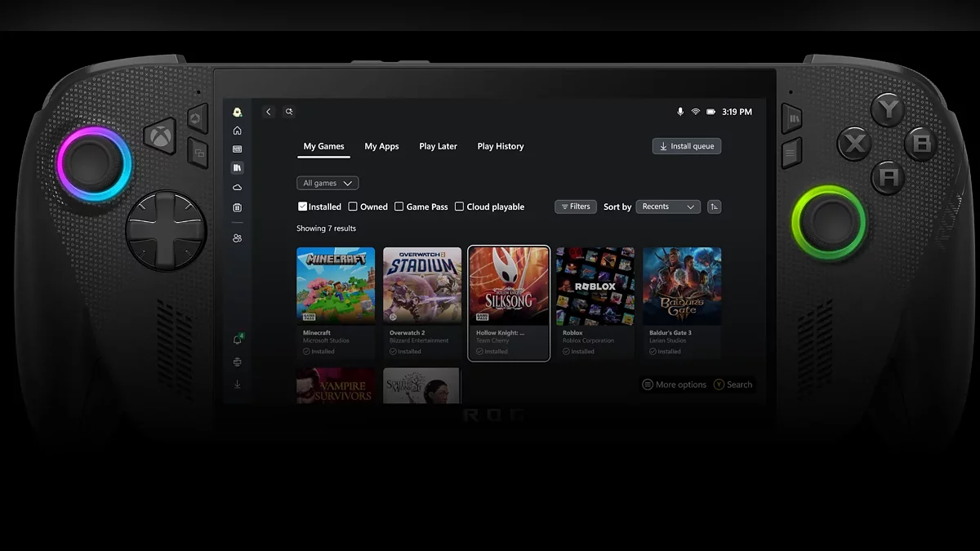
Task: Switch to the My Apps tab
Action: pyautogui.click(x=381, y=146)
